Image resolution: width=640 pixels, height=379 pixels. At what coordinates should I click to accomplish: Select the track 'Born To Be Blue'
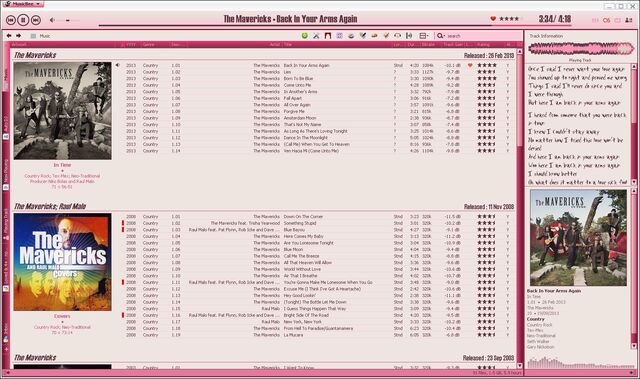click(298, 78)
